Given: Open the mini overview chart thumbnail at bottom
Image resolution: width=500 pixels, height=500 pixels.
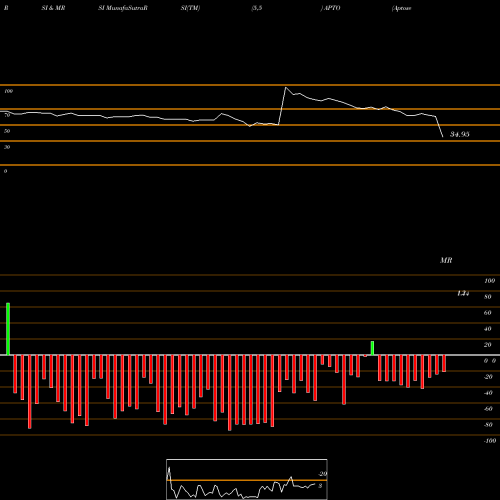Looking at the screenshot, I should point(247,479).
